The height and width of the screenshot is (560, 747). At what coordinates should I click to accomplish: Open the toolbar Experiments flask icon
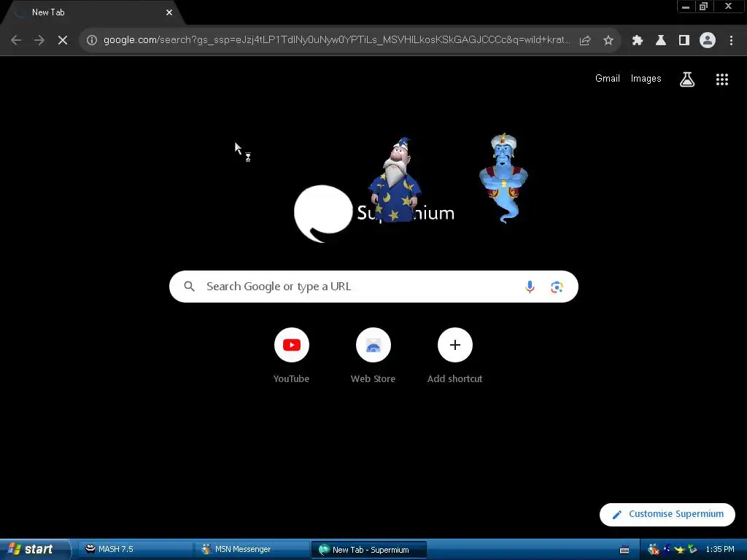(x=661, y=41)
